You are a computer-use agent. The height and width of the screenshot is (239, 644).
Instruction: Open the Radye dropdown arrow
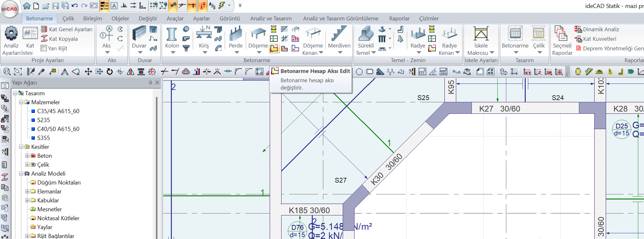(419, 53)
